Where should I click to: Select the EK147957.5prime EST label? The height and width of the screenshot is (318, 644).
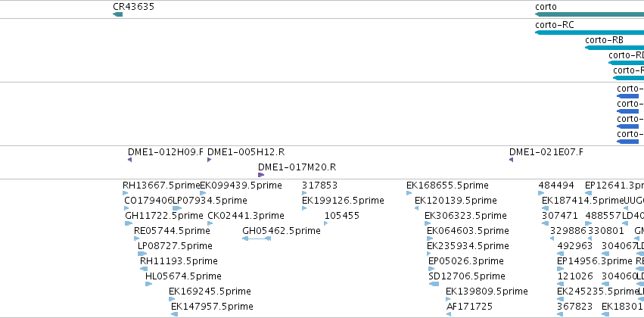212,307
